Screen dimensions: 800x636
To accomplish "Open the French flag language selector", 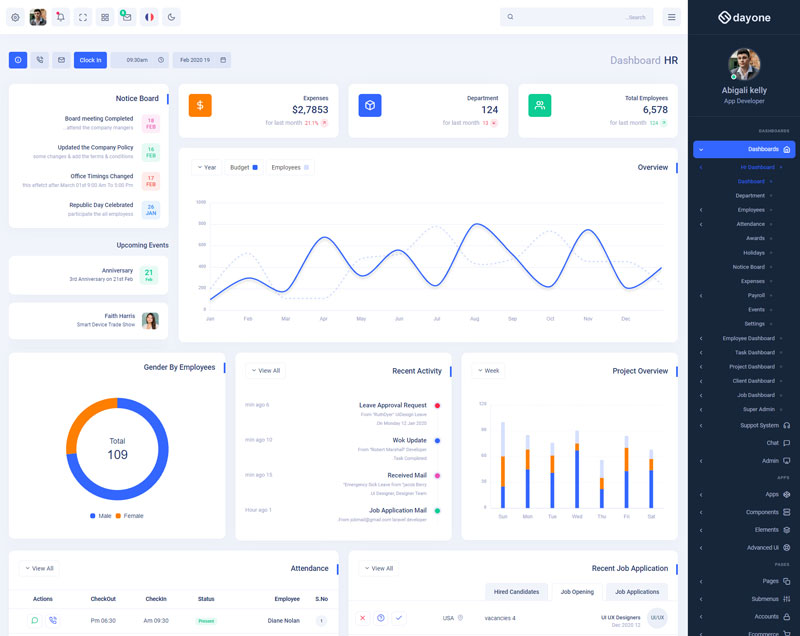I will [x=149, y=17].
